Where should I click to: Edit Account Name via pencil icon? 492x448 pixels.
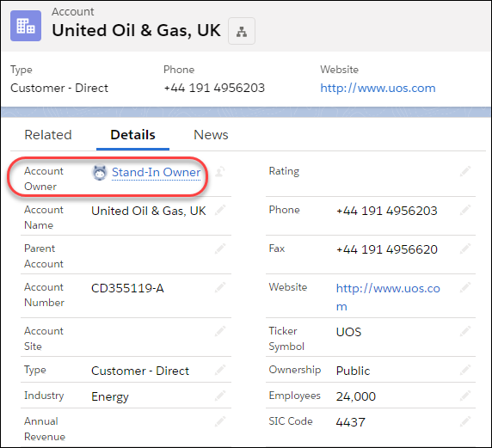coord(220,210)
